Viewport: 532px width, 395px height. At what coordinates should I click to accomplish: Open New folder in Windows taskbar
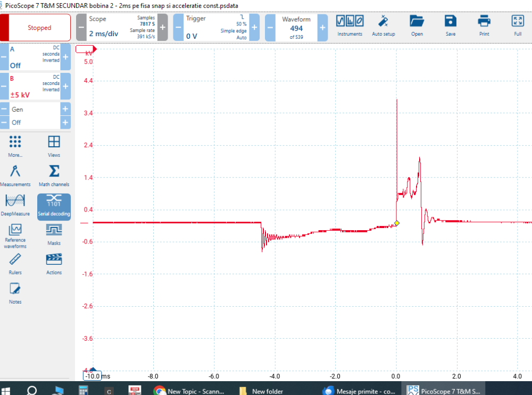[261, 391]
